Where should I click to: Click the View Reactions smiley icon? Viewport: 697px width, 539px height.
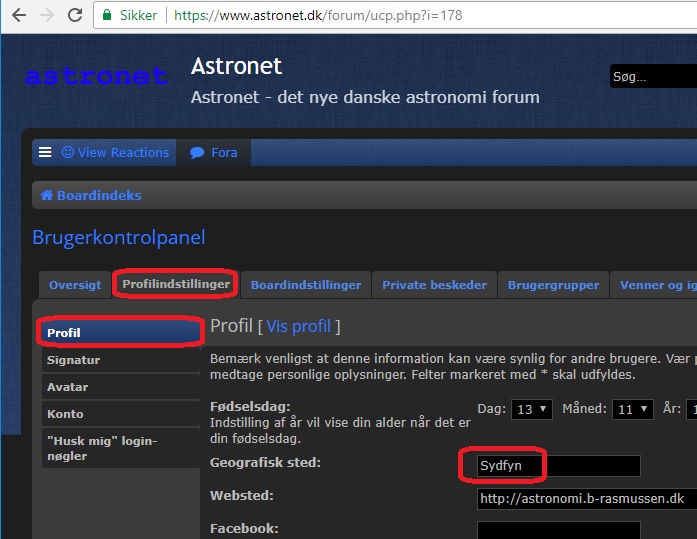(x=68, y=152)
